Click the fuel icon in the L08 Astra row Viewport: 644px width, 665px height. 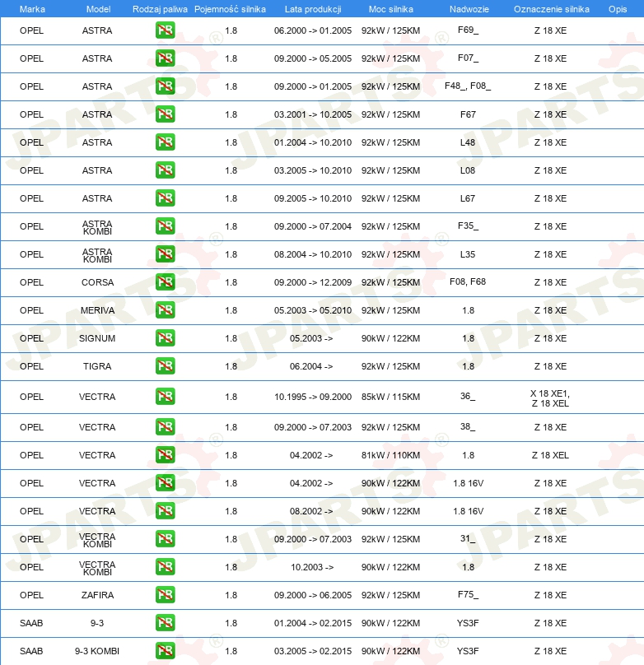click(x=165, y=170)
